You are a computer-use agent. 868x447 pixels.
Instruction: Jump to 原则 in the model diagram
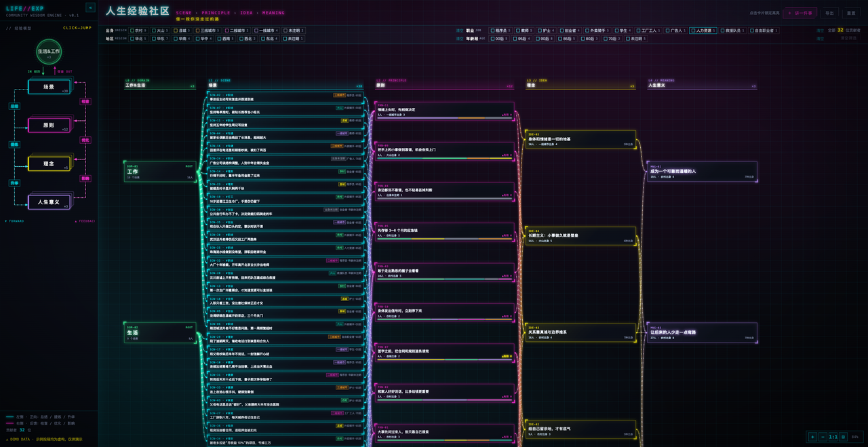pyautogui.click(x=49, y=125)
